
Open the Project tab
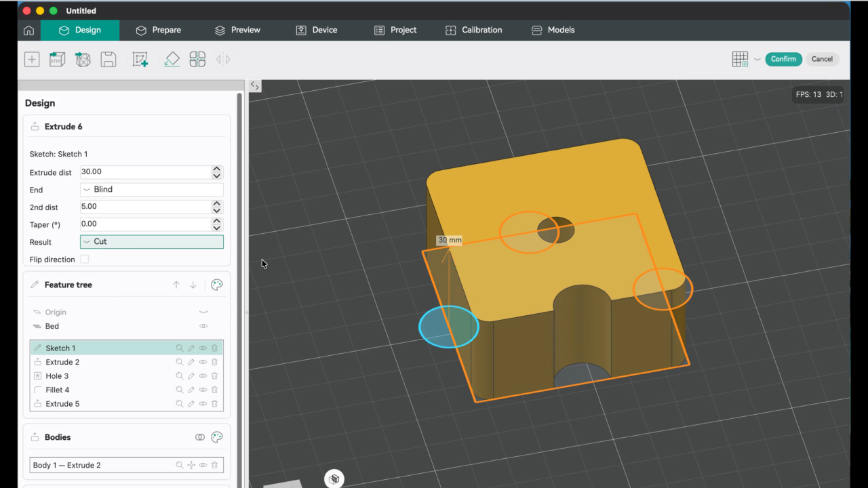coord(395,30)
